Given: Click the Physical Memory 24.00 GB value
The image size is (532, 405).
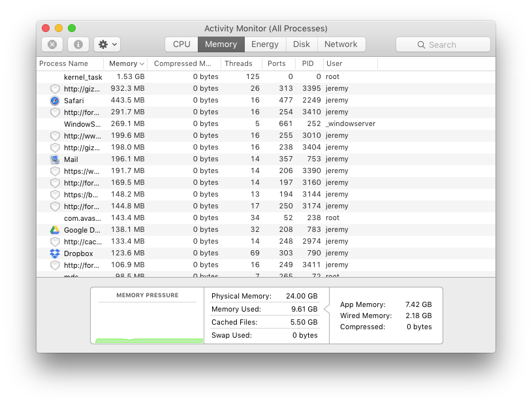Looking at the screenshot, I should coord(302,296).
